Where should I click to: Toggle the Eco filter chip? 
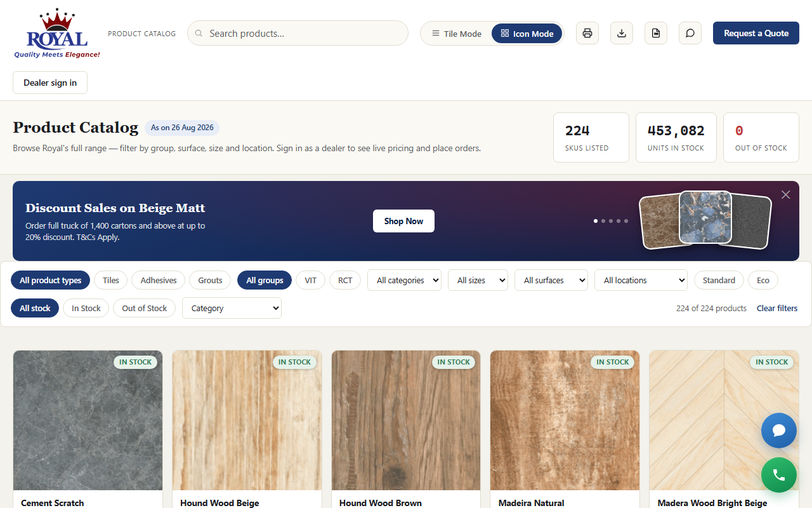(x=763, y=280)
